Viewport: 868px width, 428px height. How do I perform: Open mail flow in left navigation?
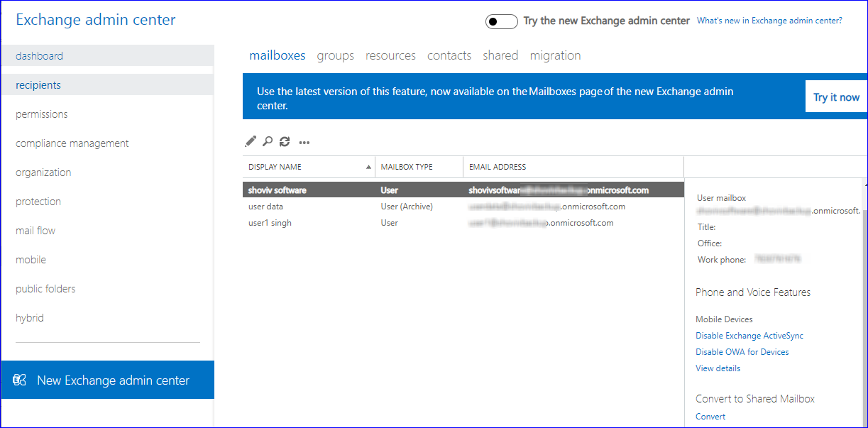coord(35,231)
